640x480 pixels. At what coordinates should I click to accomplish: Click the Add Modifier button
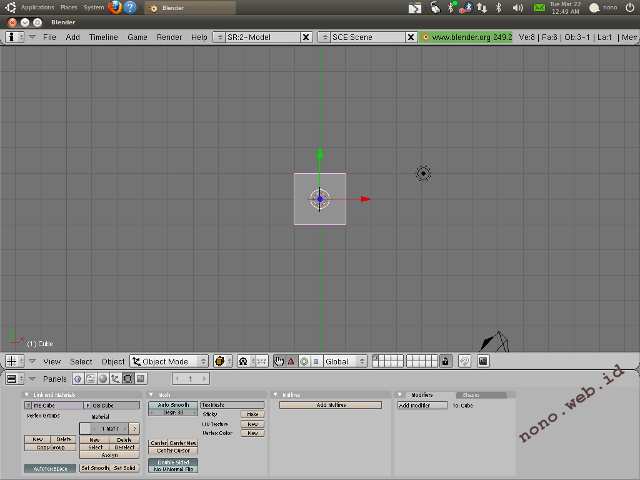pyautogui.click(x=422, y=405)
